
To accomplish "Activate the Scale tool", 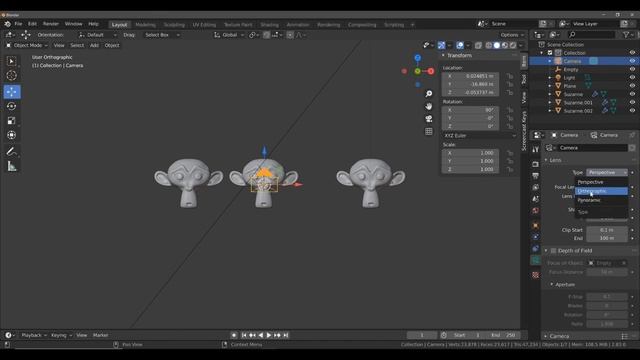I will pos(11,120).
